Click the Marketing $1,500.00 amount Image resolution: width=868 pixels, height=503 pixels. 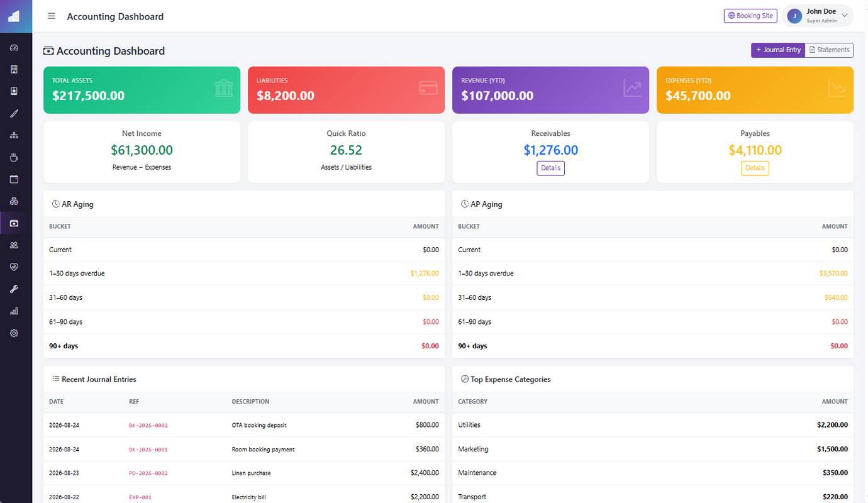point(832,449)
